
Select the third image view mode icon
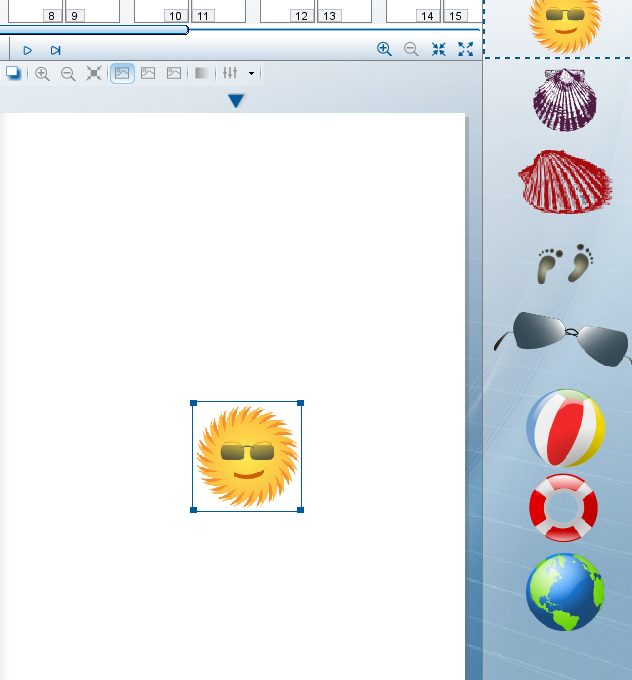(x=174, y=73)
